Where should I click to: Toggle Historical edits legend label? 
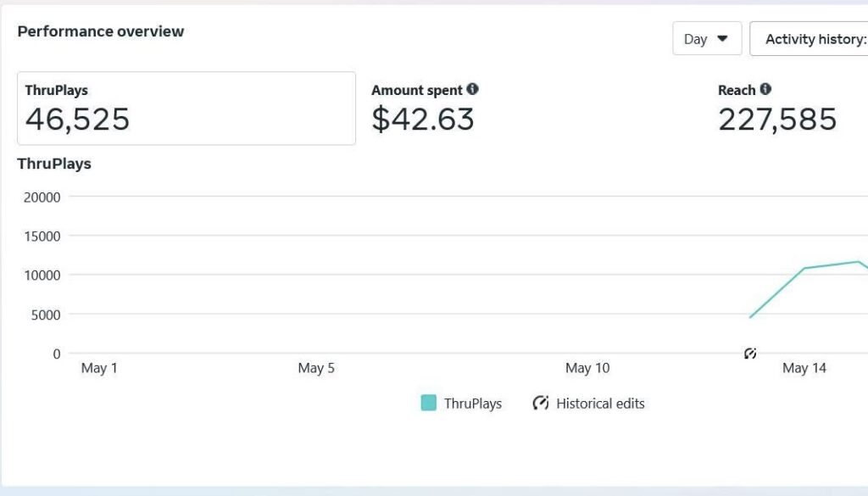pos(601,404)
